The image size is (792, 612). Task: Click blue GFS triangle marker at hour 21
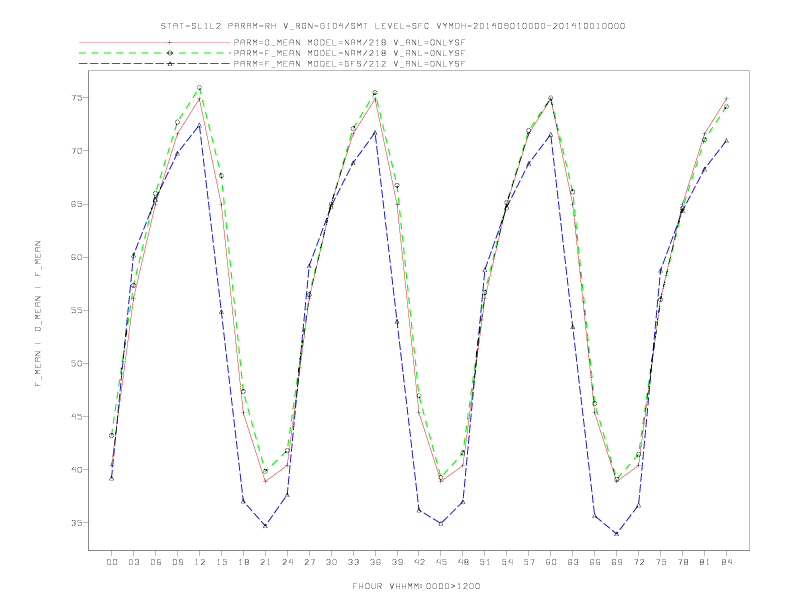point(265,526)
